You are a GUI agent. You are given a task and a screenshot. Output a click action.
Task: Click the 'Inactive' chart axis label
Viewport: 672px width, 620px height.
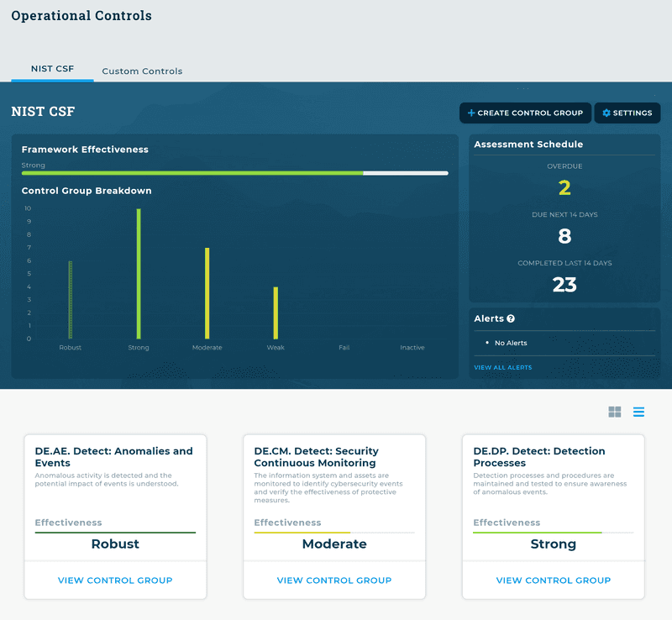tap(412, 347)
